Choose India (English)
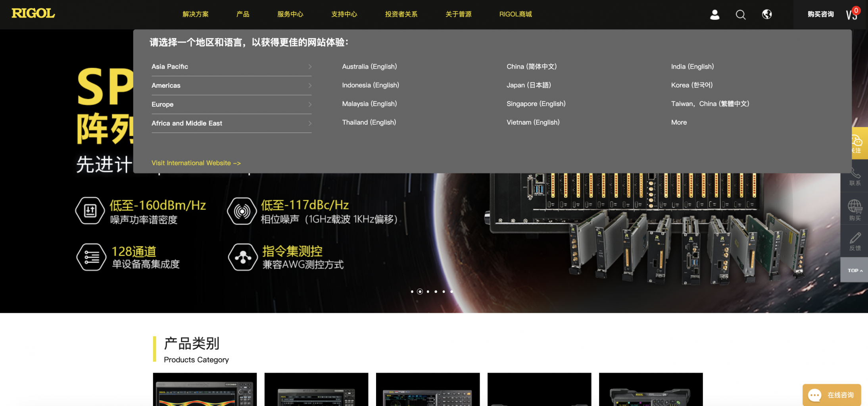This screenshot has width=868, height=406. coord(693,67)
